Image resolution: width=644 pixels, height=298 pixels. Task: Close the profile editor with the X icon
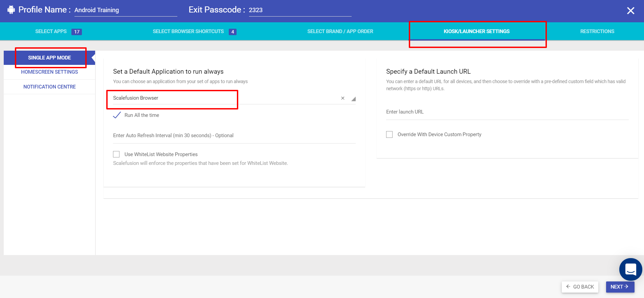630,10
